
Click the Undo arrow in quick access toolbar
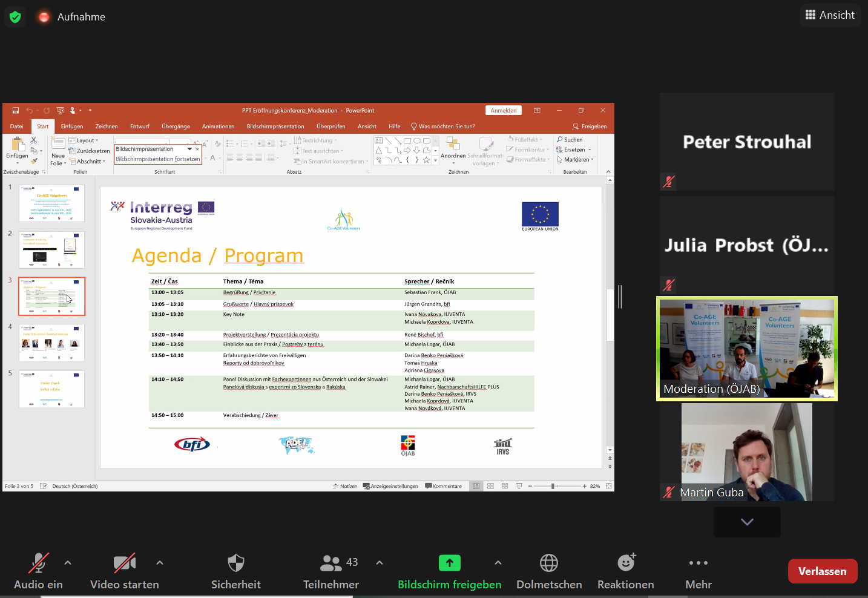tap(29, 111)
